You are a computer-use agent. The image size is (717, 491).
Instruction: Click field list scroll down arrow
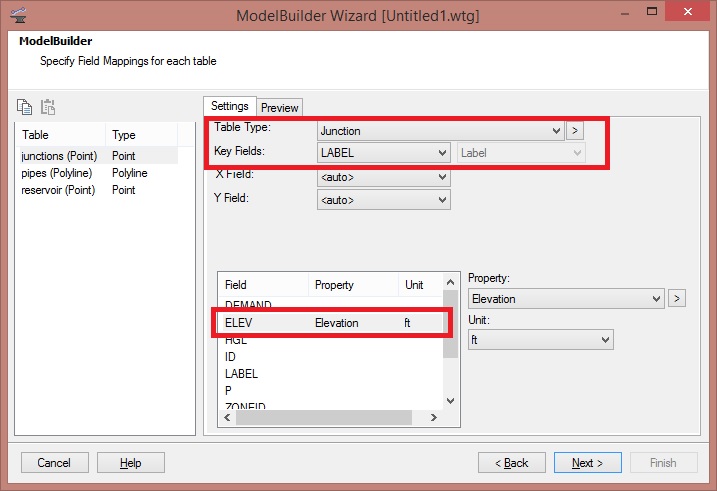(x=450, y=401)
